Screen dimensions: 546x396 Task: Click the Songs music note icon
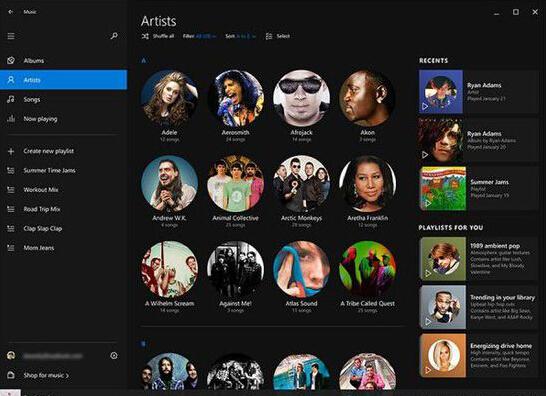click(11, 99)
